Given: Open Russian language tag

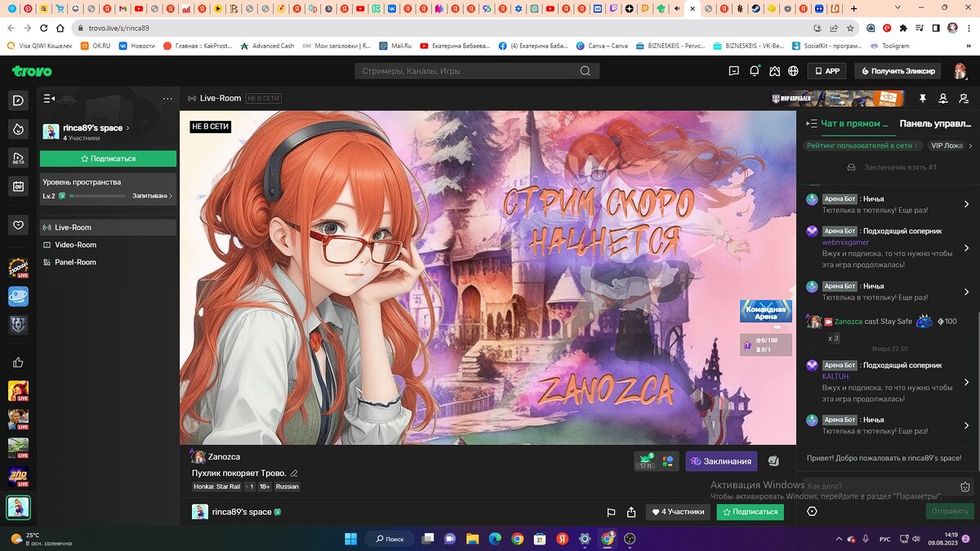Looking at the screenshot, I should click(287, 487).
